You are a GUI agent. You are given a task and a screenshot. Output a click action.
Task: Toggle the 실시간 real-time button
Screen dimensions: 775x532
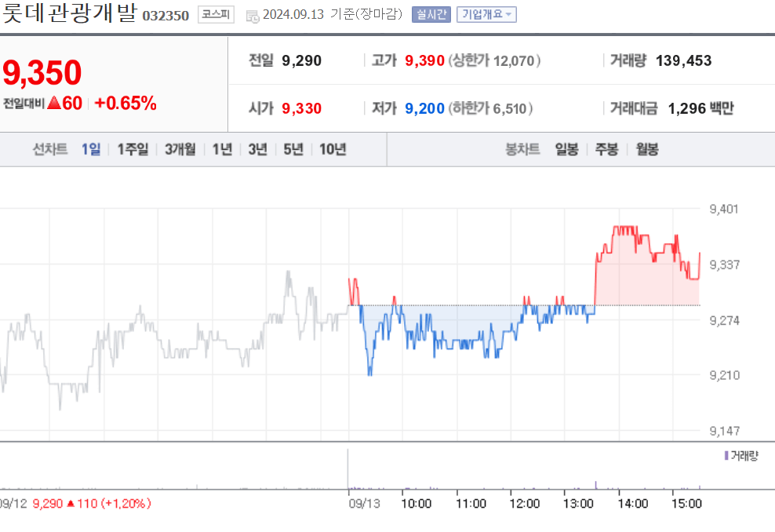pyautogui.click(x=431, y=14)
